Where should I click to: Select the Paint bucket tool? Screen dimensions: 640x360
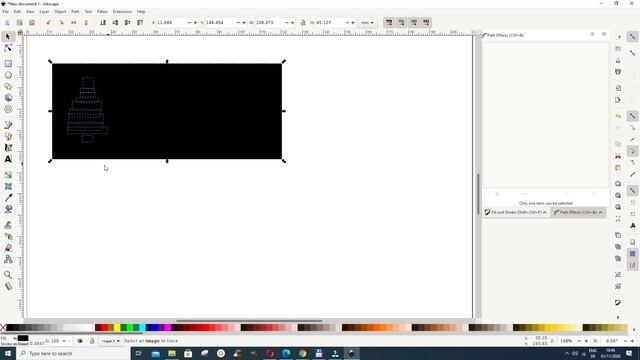pyautogui.click(x=8, y=209)
